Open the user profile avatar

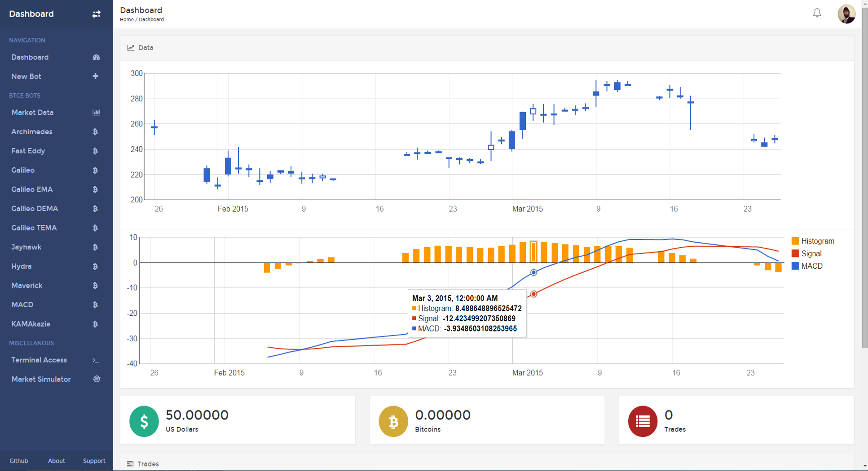(x=846, y=14)
